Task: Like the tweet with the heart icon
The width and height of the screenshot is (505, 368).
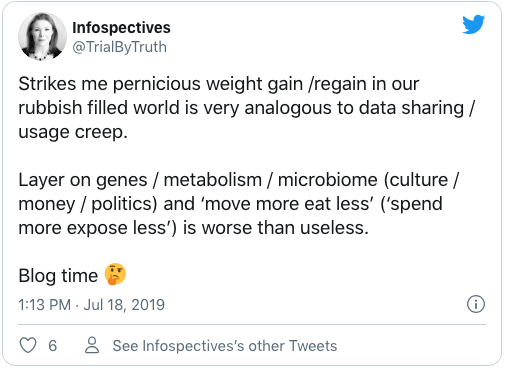Action: pyautogui.click(x=28, y=345)
